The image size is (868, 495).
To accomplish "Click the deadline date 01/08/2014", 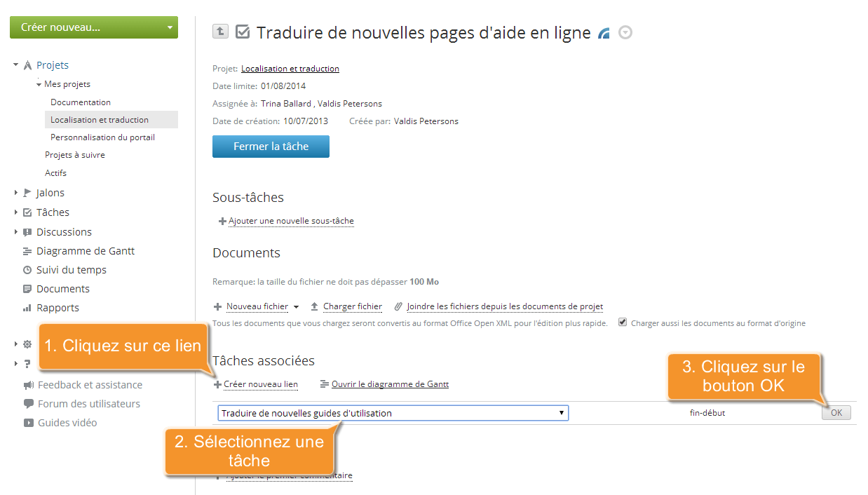I will pyautogui.click(x=283, y=86).
